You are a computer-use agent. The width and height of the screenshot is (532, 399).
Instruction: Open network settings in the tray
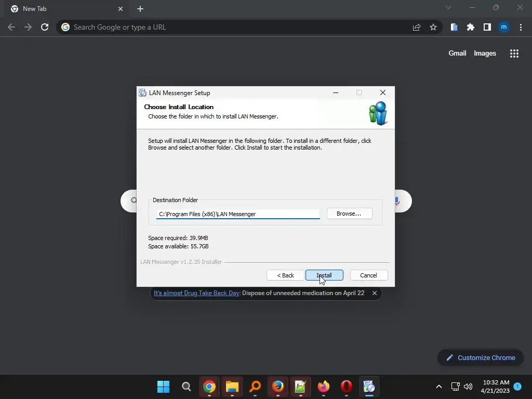point(455,387)
